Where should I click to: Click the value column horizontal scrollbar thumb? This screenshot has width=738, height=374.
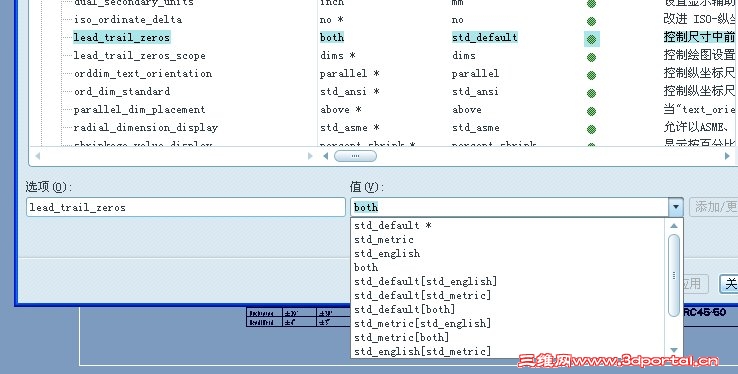point(355,156)
